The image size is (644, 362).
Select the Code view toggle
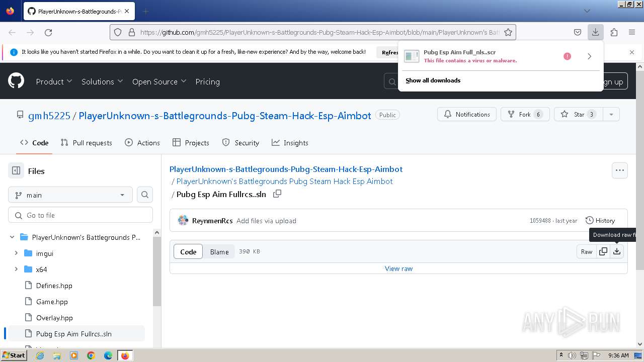coord(188,252)
